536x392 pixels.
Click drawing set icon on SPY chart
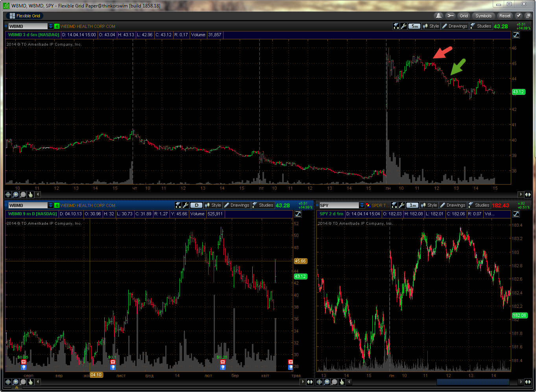tap(516, 214)
